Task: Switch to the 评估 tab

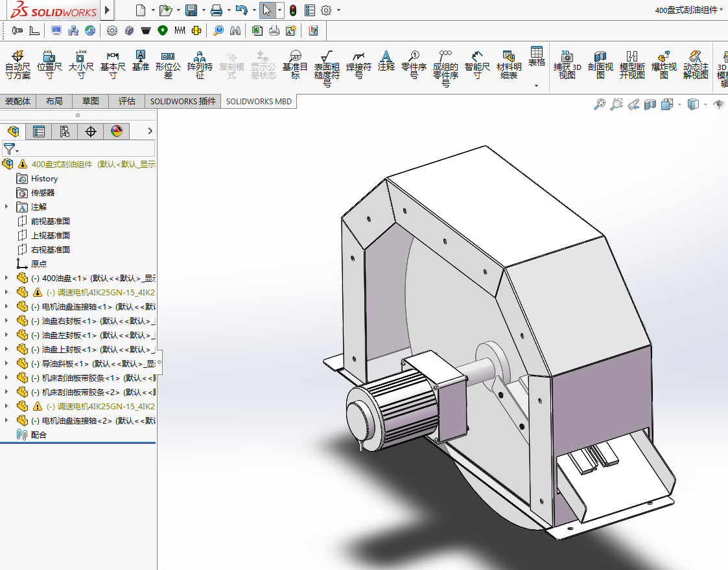Action: pos(127,101)
